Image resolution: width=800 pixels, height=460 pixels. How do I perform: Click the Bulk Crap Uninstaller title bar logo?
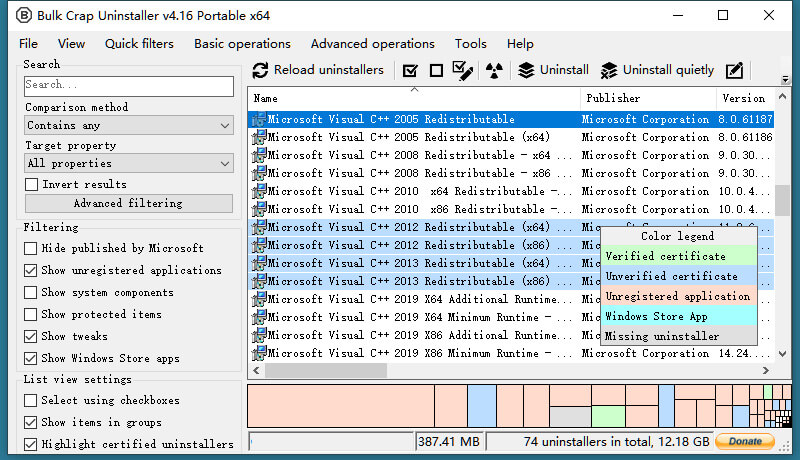23,15
